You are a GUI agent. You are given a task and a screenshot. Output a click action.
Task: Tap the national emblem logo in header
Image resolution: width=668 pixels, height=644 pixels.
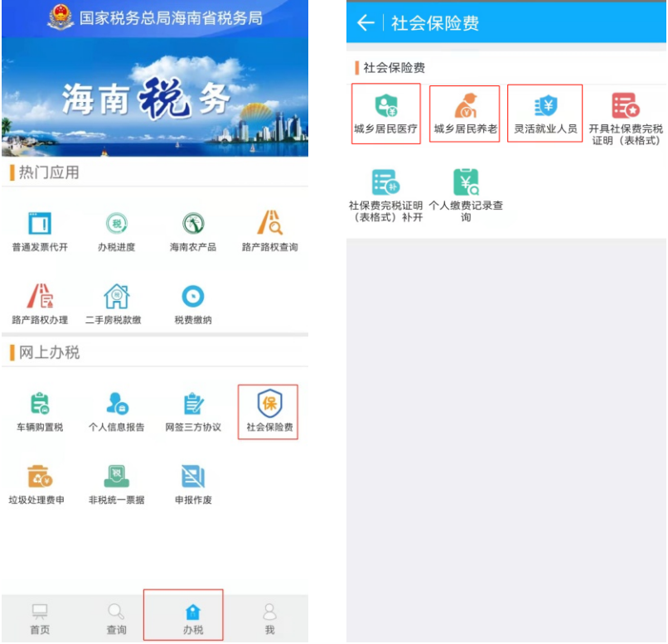(x=61, y=17)
